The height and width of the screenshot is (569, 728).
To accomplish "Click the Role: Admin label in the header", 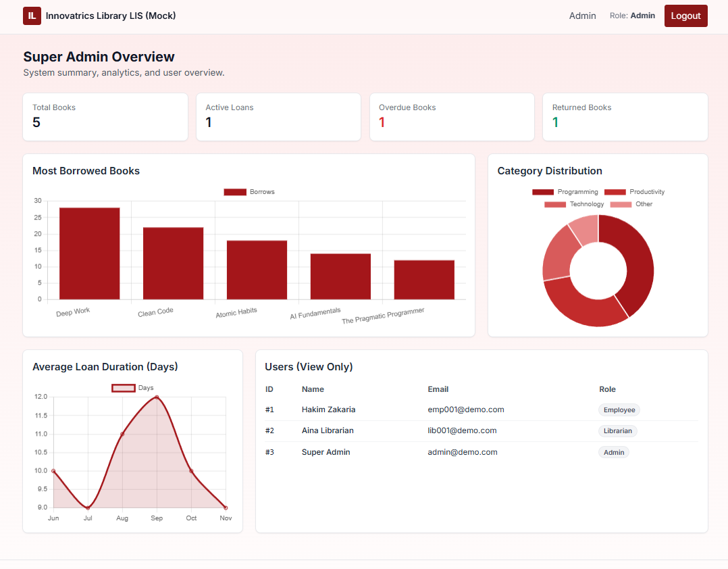I will point(632,16).
